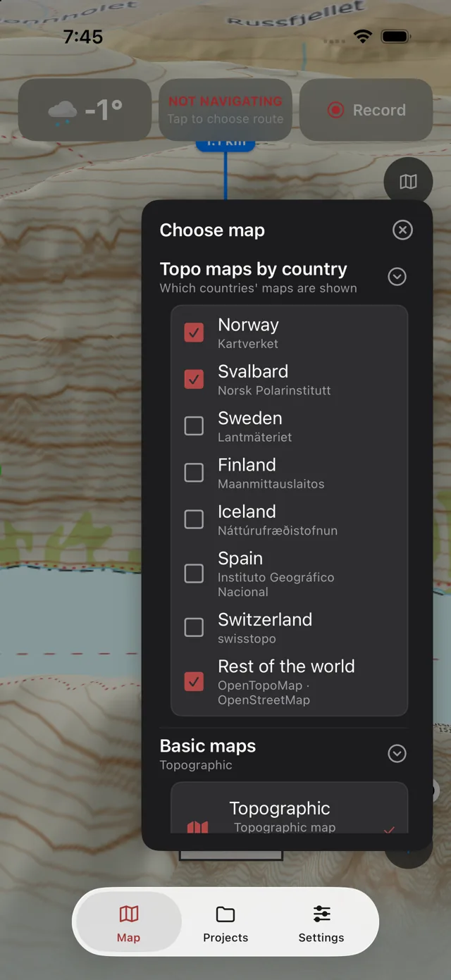Select the Topographic basic map option

[290, 808]
